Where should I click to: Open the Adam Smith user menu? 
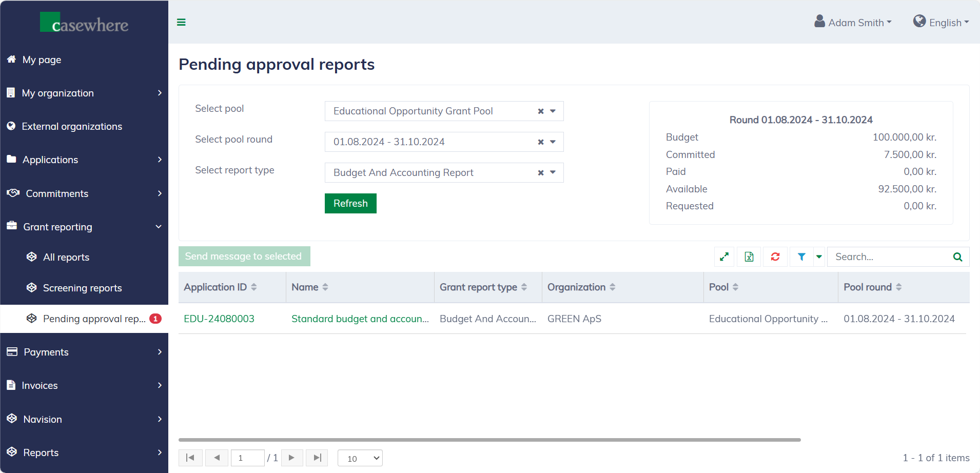click(854, 23)
